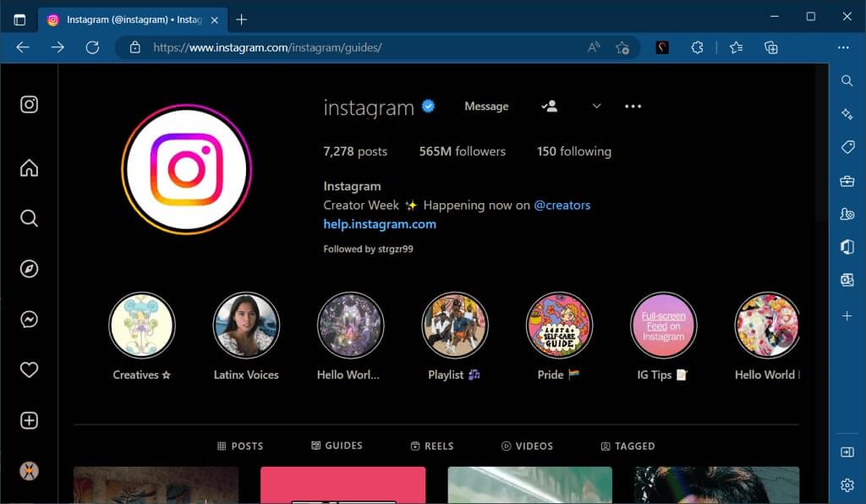This screenshot has height=504, width=866.
Task: Select the Home icon in Instagram's sidebar
Action: pyautogui.click(x=29, y=167)
